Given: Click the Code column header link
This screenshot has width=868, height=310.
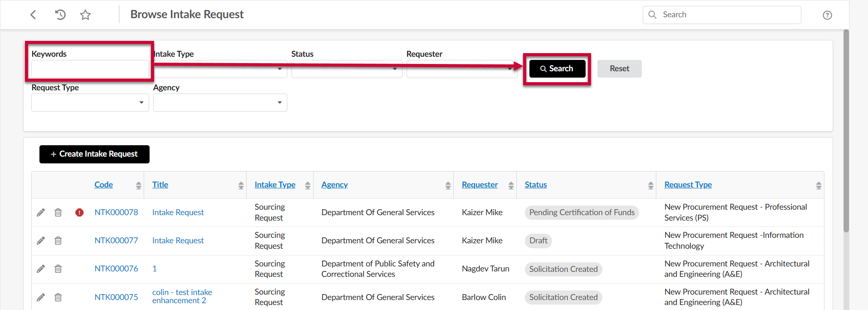Looking at the screenshot, I should tap(103, 185).
